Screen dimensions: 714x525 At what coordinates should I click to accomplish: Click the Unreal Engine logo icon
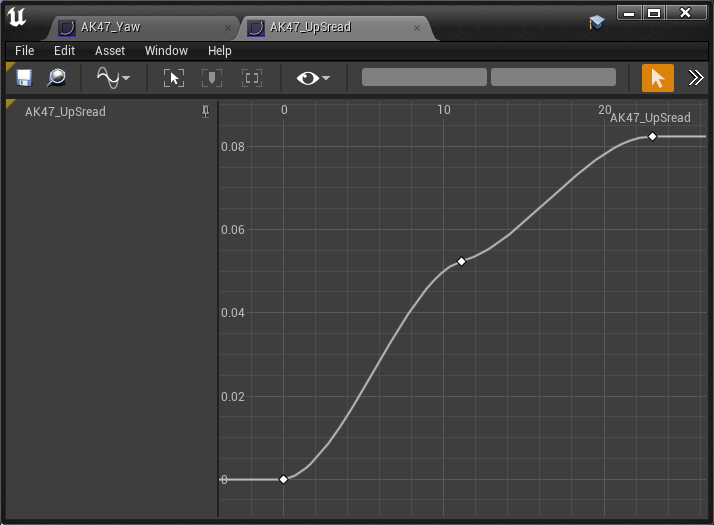coord(17,17)
